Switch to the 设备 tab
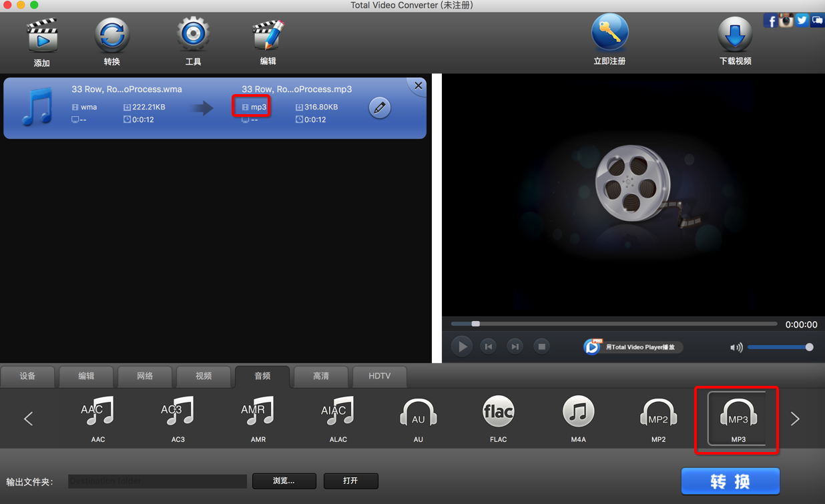The height and width of the screenshot is (504, 825). (27, 376)
